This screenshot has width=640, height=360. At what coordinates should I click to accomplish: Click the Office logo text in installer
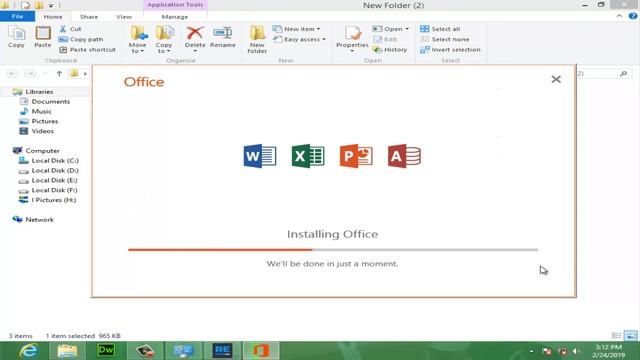pos(144,82)
